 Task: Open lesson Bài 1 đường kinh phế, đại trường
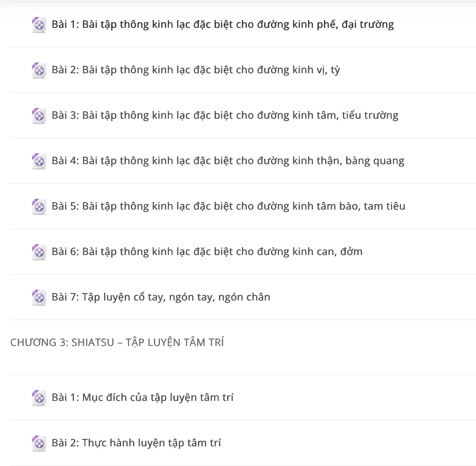223,25
